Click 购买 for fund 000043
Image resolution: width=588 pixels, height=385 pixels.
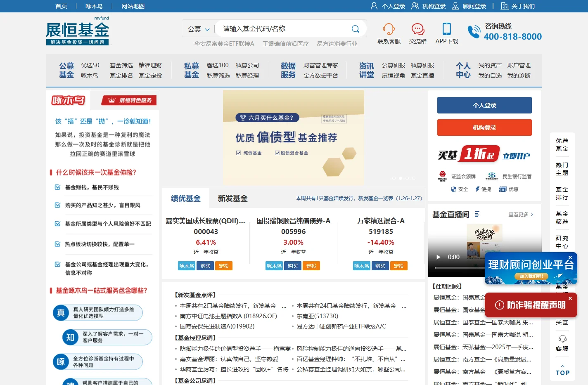[x=205, y=266]
